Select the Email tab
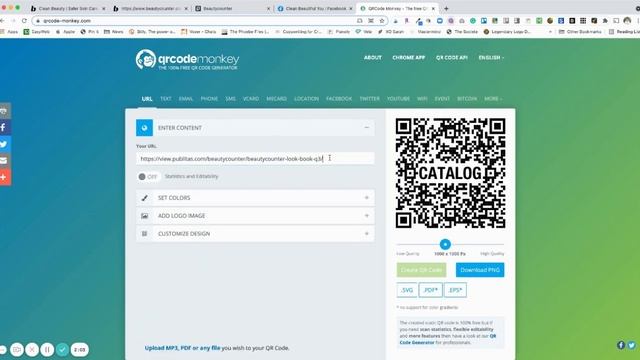This screenshot has width=640, height=360. point(186,99)
